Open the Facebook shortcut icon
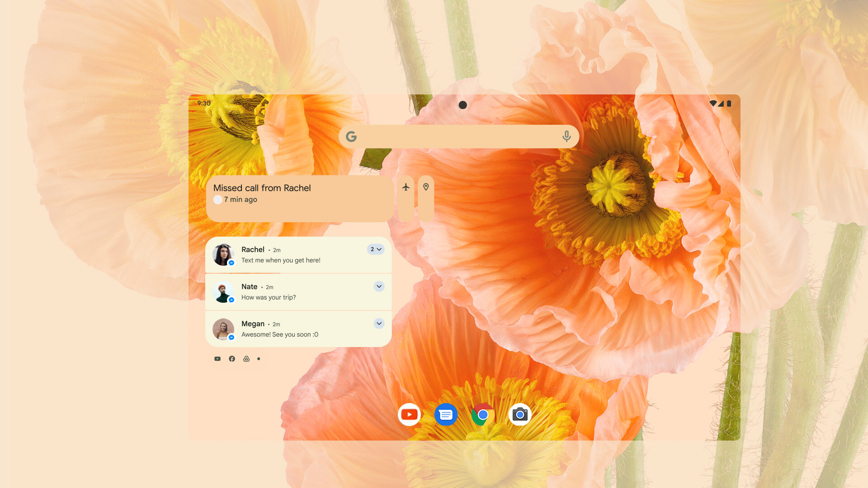The height and width of the screenshot is (488, 868). (x=231, y=358)
